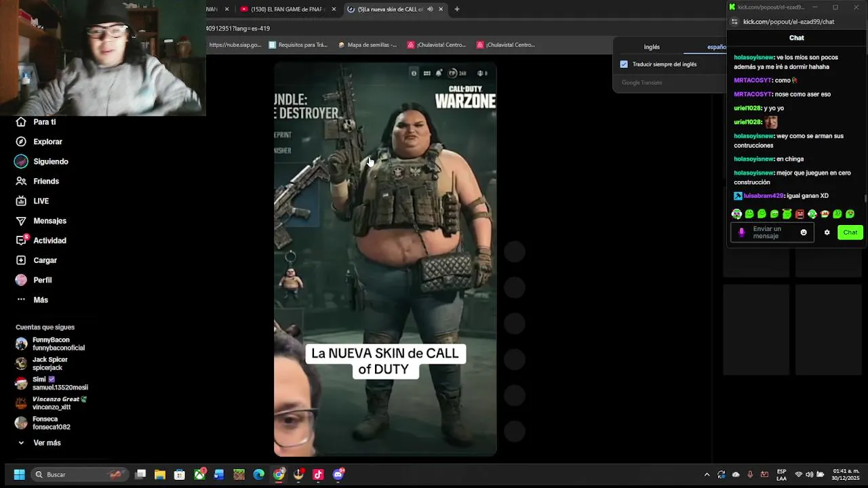
Task: Open Jack Spicer followed account
Action: coord(42,363)
